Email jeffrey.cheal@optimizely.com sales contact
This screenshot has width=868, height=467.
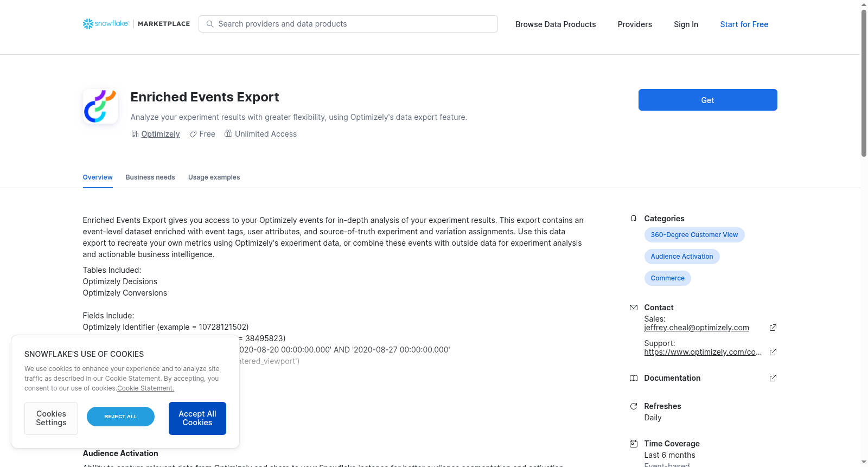697,328
